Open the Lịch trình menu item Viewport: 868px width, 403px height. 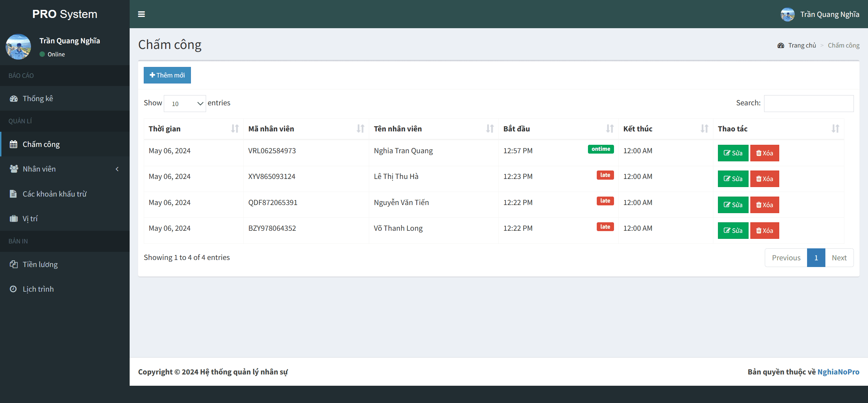pos(65,289)
